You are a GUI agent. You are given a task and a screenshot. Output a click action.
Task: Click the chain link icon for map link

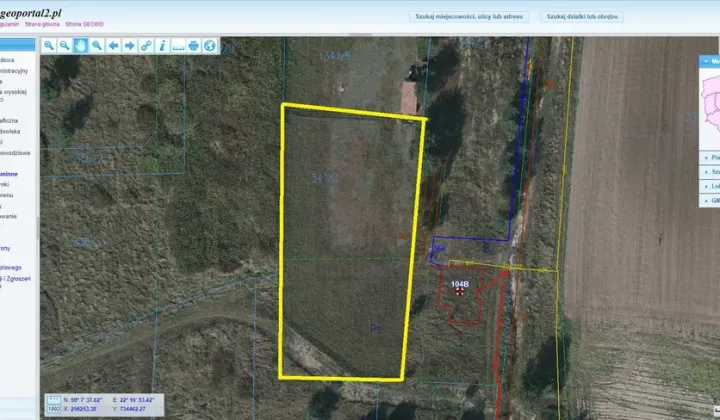(146, 45)
